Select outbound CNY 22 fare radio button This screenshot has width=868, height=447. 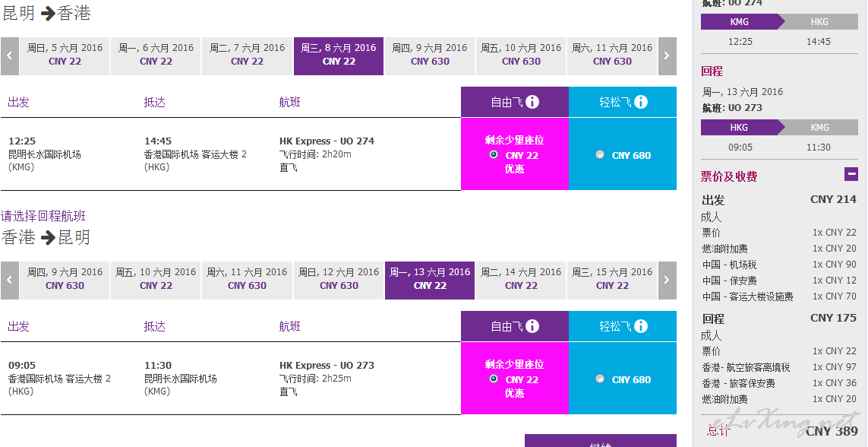pyautogui.click(x=493, y=154)
